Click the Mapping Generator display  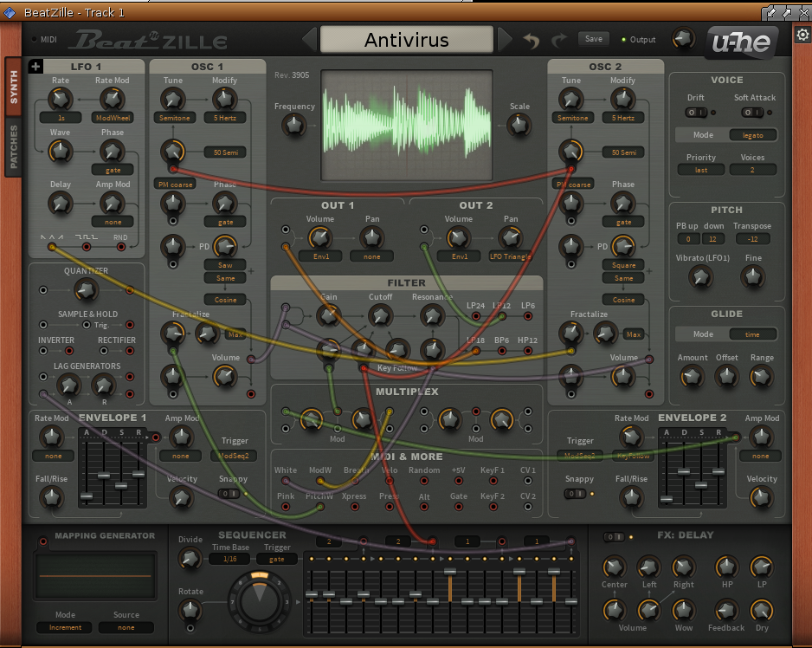(x=94, y=575)
